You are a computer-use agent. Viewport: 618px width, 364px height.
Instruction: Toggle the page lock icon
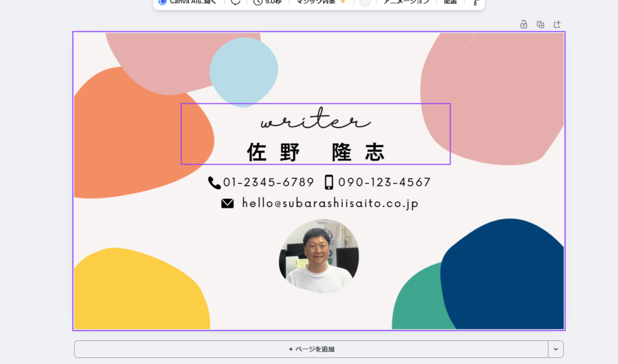click(x=524, y=25)
